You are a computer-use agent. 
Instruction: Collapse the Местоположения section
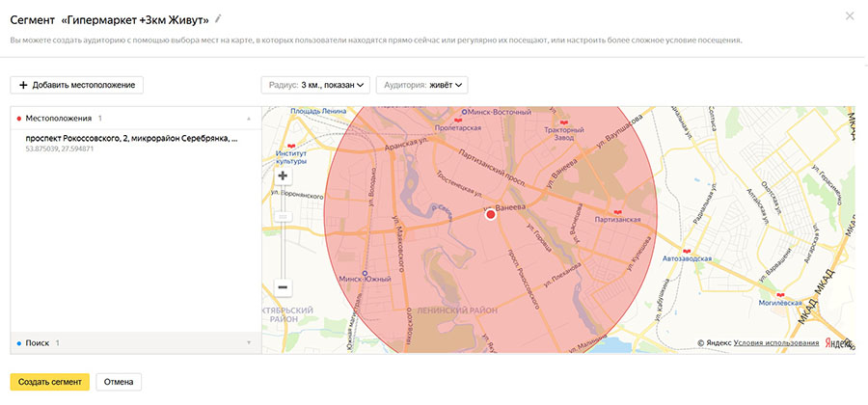[249, 118]
